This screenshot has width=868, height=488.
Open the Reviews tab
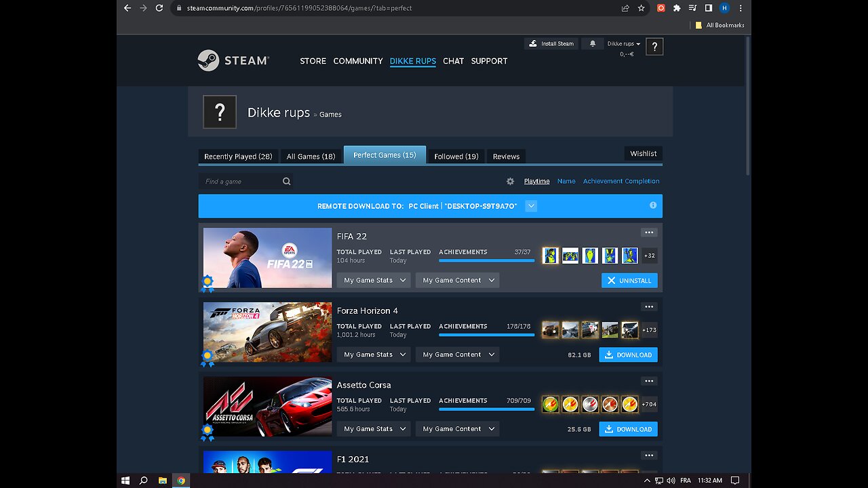pyautogui.click(x=506, y=156)
